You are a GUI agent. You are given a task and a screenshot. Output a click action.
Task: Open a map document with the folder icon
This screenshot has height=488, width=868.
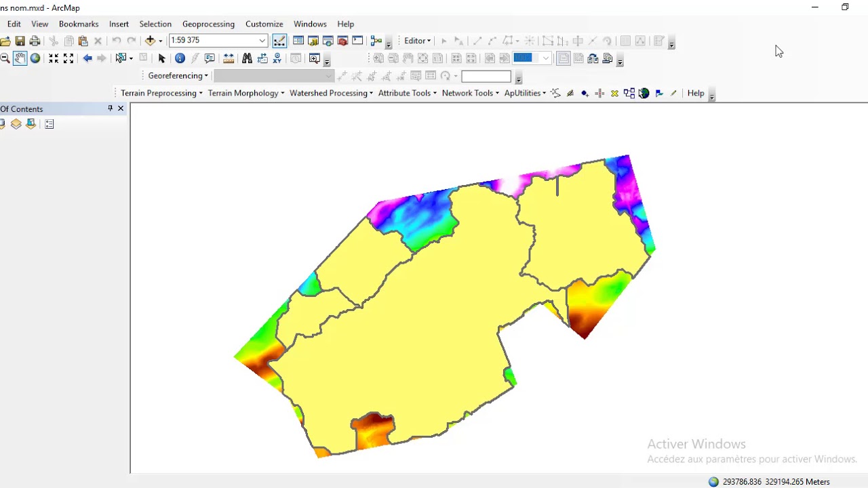tap(5, 41)
